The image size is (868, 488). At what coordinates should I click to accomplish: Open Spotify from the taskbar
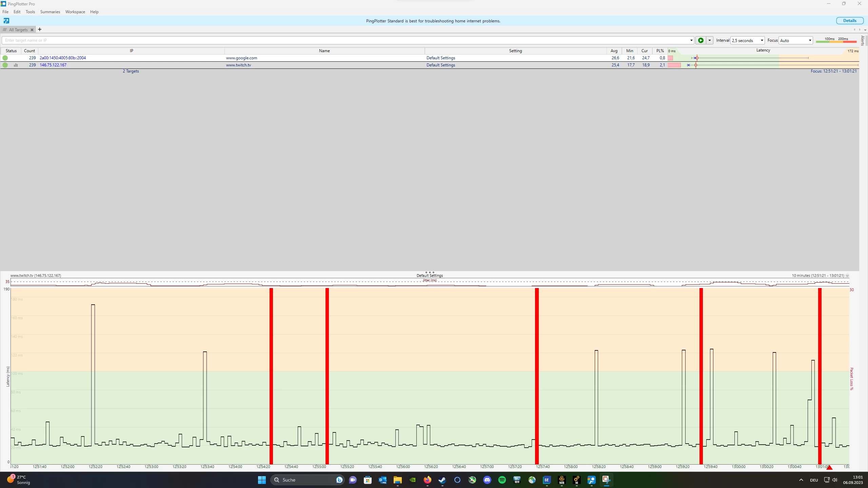click(502, 480)
